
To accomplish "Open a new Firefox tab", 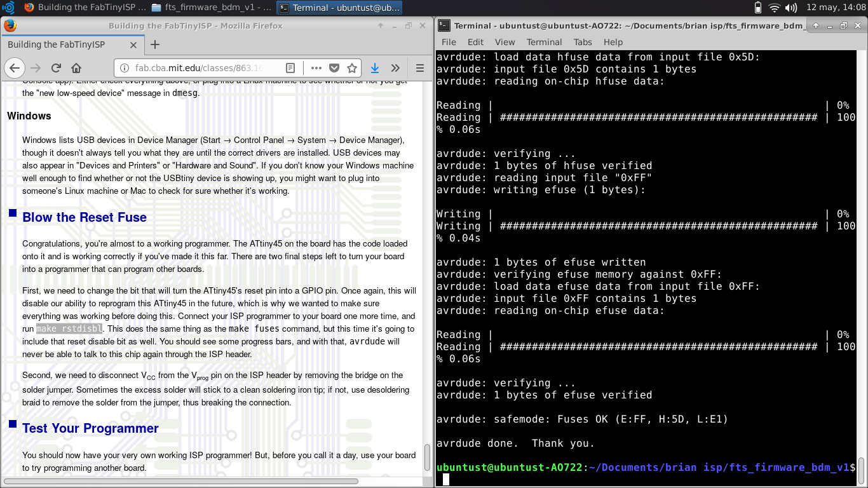I will [x=154, y=44].
